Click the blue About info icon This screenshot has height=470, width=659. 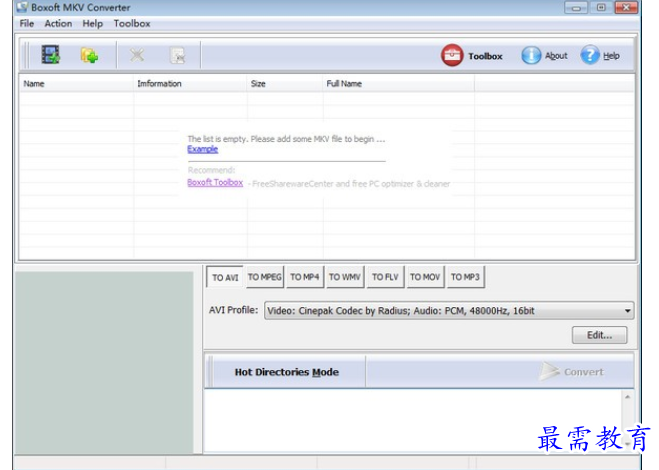click(531, 55)
